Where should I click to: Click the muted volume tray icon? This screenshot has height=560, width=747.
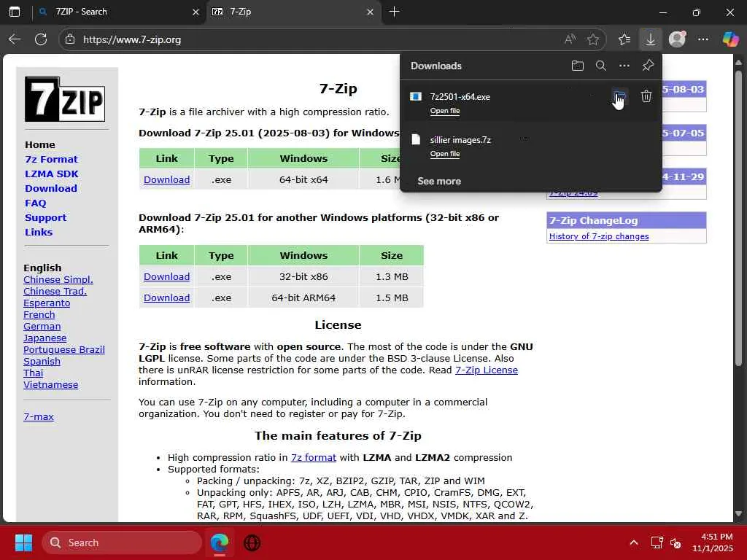(676, 542)
